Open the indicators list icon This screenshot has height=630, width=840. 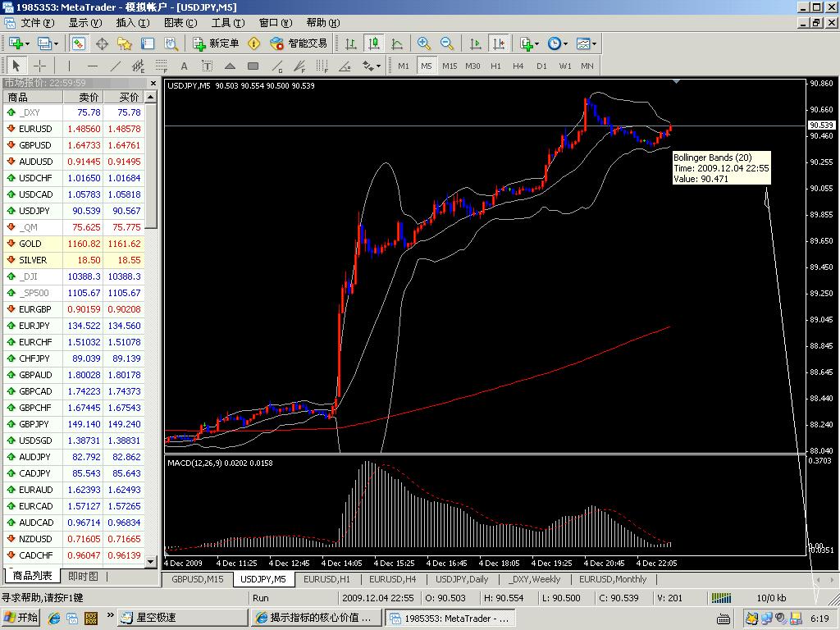point(526,43)
